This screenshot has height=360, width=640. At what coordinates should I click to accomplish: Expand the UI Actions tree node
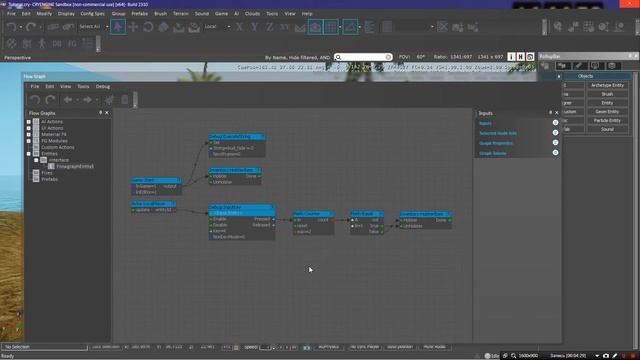pyautogui.click(x=29, y=128)
